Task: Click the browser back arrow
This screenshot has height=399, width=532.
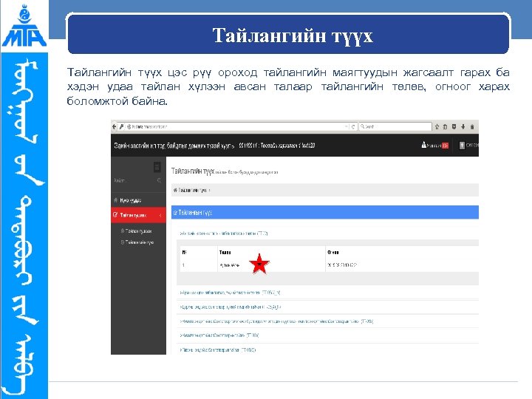Action: [x=114, y=126]
